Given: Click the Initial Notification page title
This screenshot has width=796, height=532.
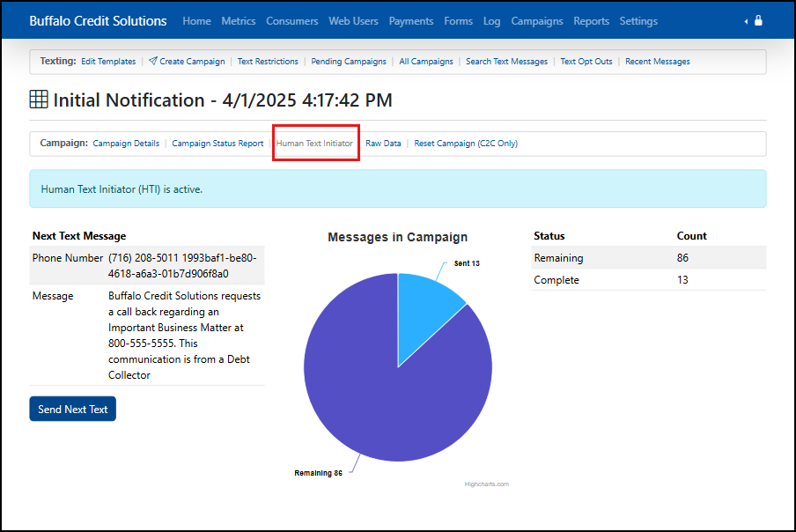Looking at the screenshot, I should coord(223,100).
